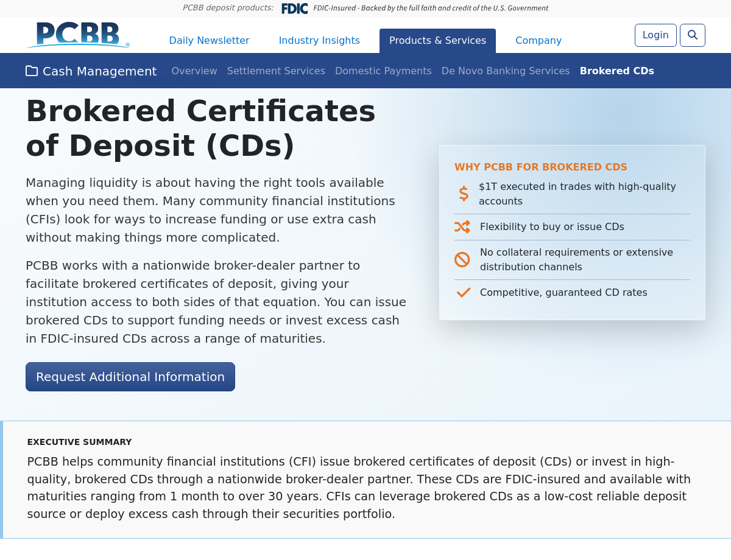
Task: Open Settlement Services subpage
Action: point(276,71)
